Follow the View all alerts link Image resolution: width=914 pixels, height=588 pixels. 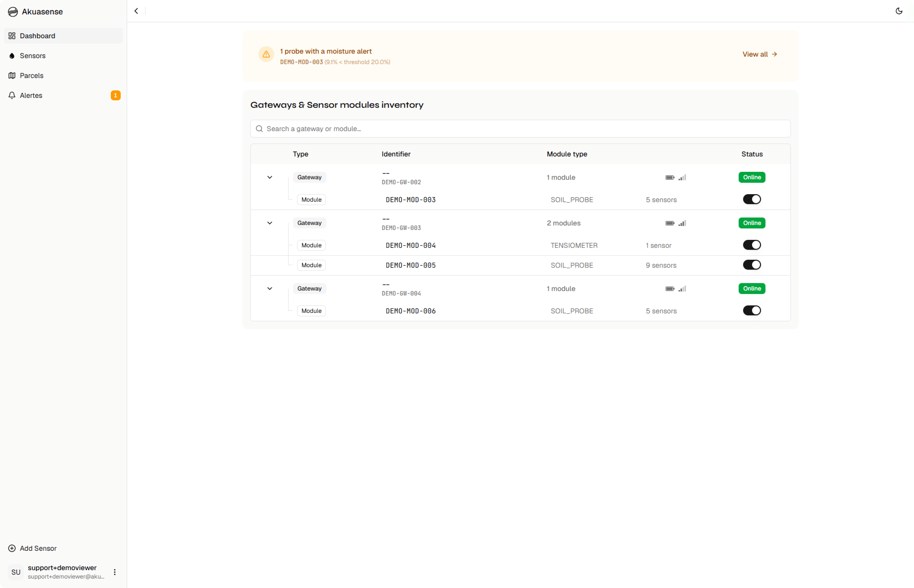click(x=760, y=54)
